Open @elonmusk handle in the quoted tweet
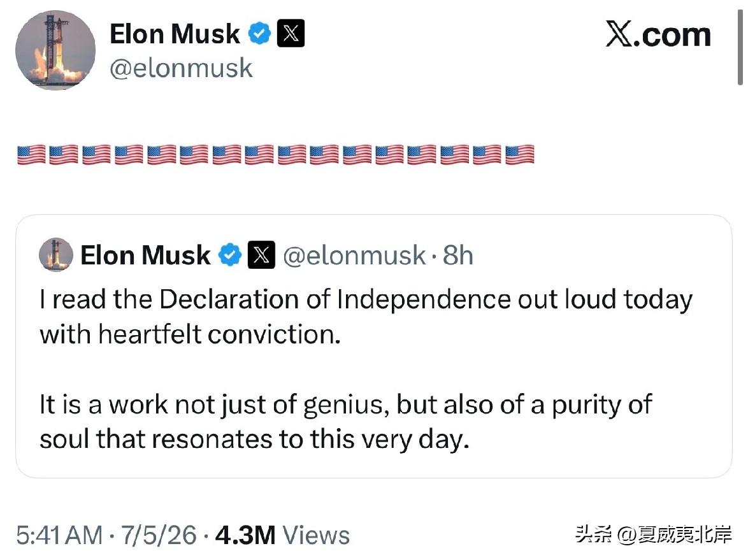Screen dimensions: 748x560 pyautogui.click(x=354, y=255)
